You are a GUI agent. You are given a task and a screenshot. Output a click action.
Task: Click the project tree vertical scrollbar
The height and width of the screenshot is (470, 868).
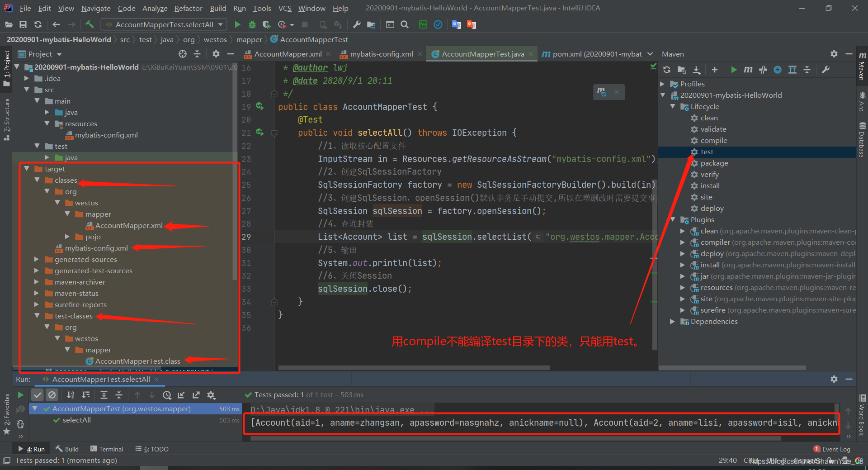[x=234, y=172]
